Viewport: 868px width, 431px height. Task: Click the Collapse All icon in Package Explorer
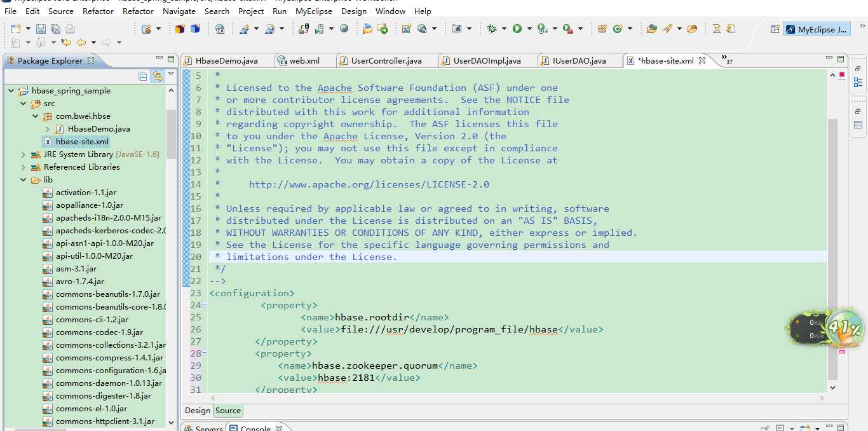tap(143, 76)
